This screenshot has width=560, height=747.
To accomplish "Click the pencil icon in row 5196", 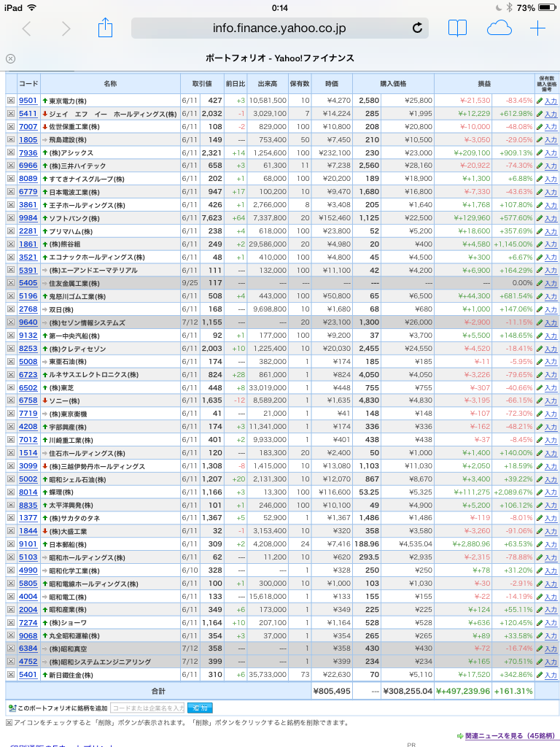I will pyautogui.click(x=540, y=296).
